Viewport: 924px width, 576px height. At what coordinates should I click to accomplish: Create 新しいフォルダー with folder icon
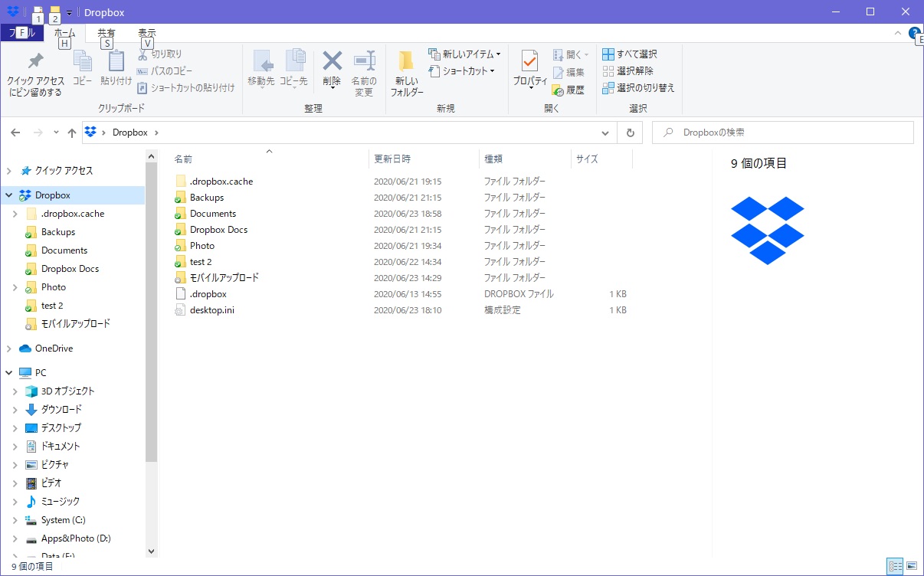[406, 61]
